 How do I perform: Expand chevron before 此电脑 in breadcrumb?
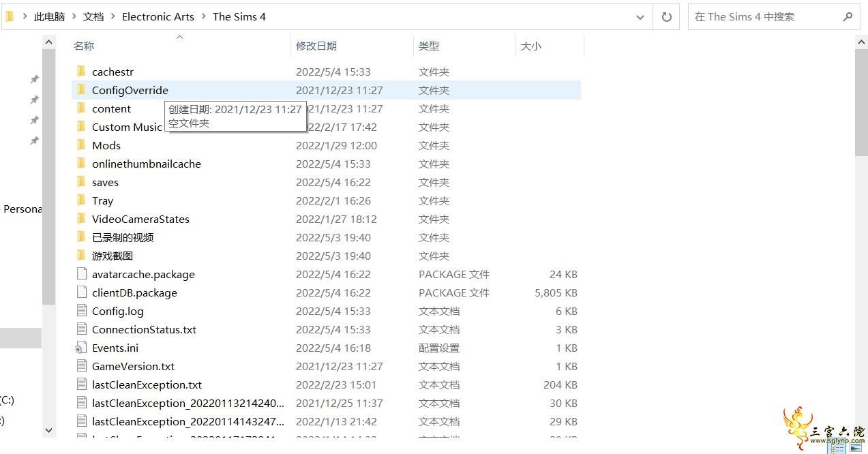pos(25,16)
